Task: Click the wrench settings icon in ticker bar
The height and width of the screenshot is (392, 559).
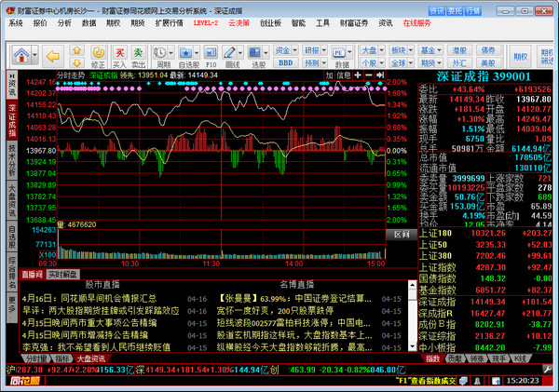Action: [x=547, y=370]
